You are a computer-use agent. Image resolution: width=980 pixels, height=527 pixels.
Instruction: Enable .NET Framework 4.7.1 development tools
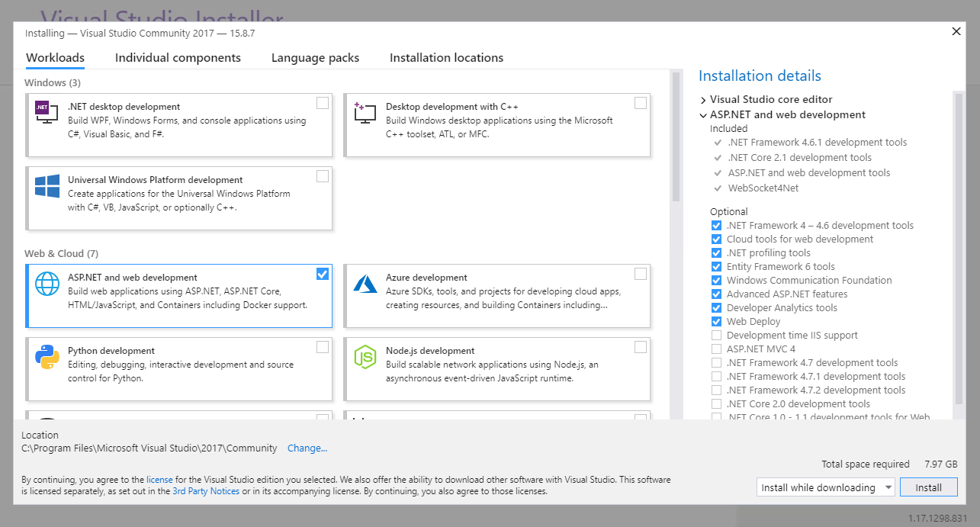pos(716,377)
